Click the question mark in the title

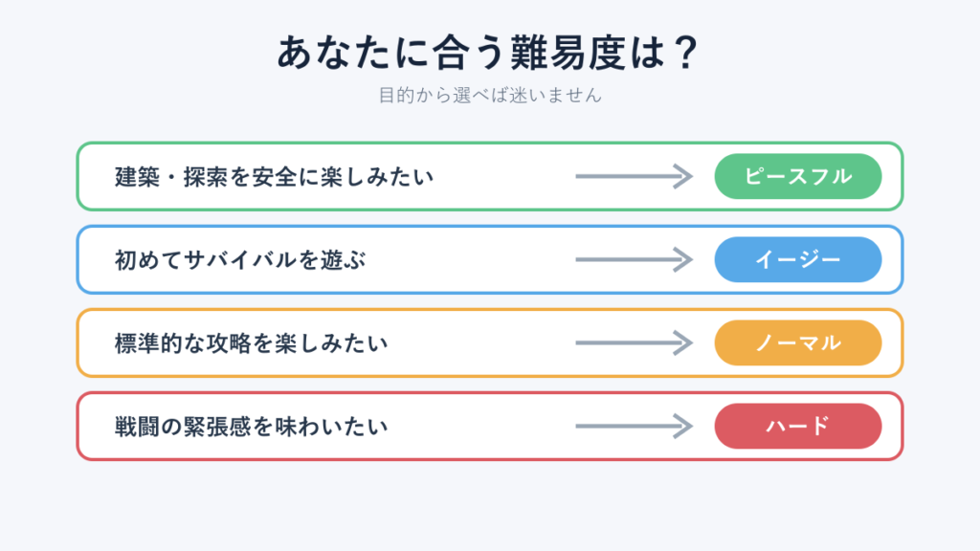[685, 53]
